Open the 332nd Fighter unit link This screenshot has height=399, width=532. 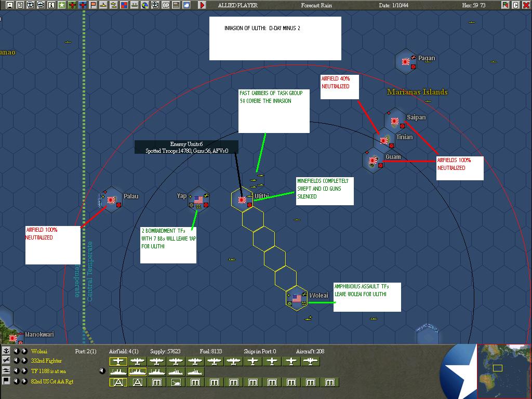click(x=46, y=361)
